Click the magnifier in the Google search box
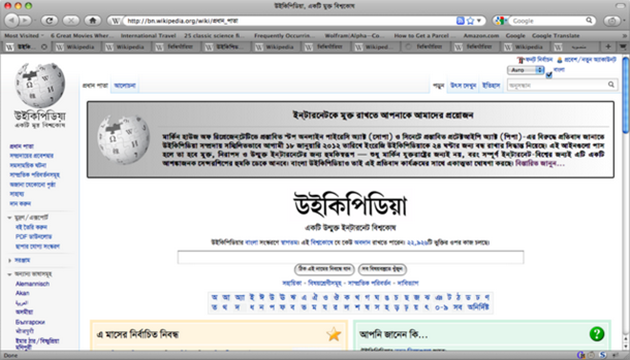Screen dimensions: 630x360 click(x=589, y=20)
